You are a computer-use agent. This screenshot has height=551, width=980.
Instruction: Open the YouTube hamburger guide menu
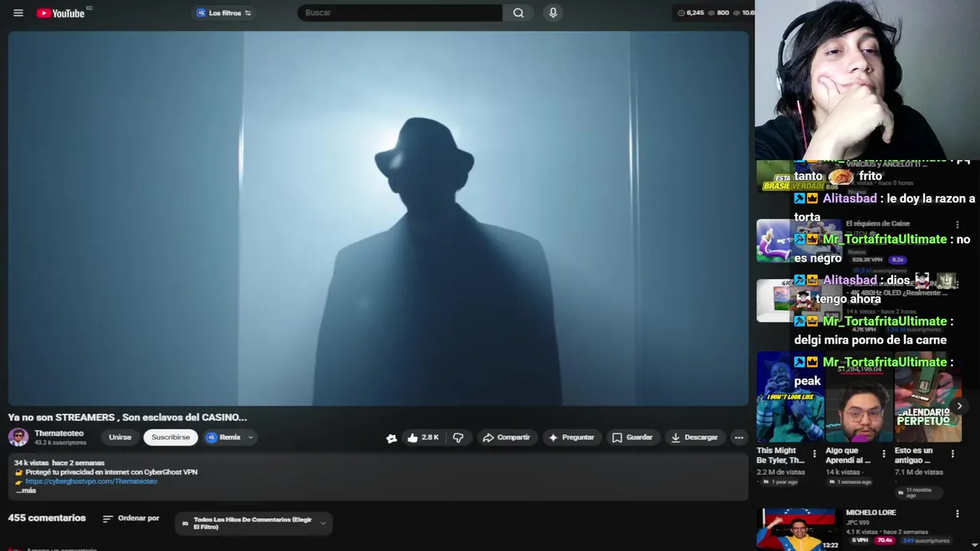tap(18, 13)
